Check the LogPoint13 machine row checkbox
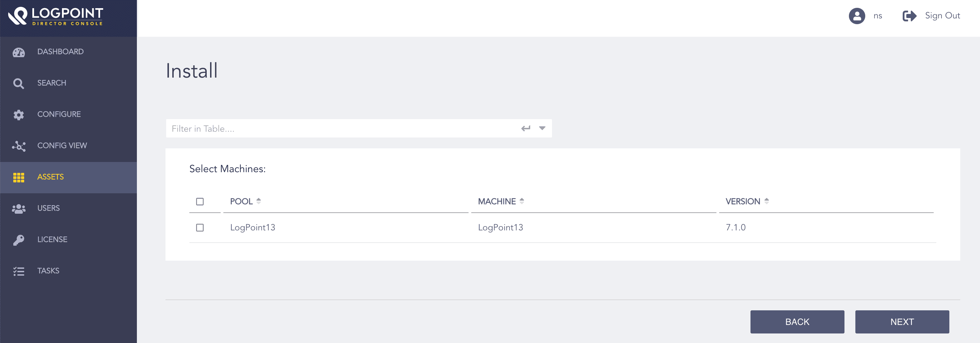Screen dimensions: 980x343 pyautogui.click(x=200, y=227)
